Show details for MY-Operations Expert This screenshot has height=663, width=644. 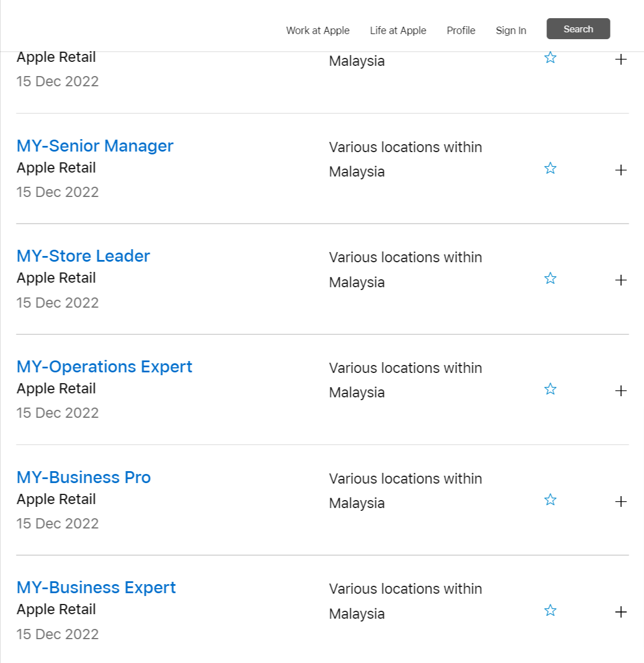tap(621, 391)
